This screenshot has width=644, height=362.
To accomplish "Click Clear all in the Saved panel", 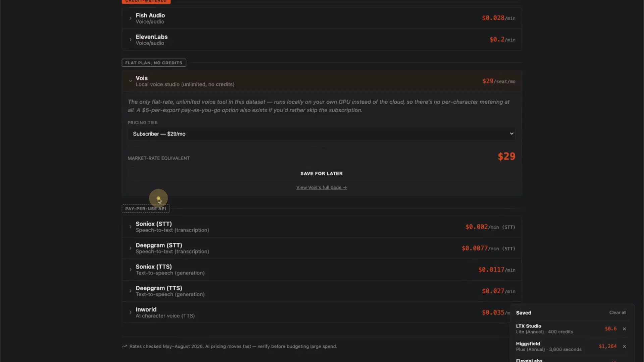I will pos(618,313).
